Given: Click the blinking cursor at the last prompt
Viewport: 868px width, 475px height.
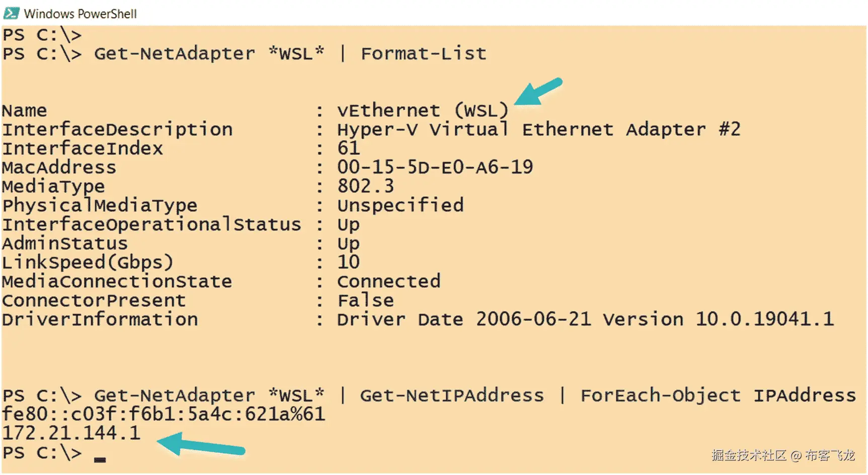Looking at the screenshot, I should [x=100, y=458].
